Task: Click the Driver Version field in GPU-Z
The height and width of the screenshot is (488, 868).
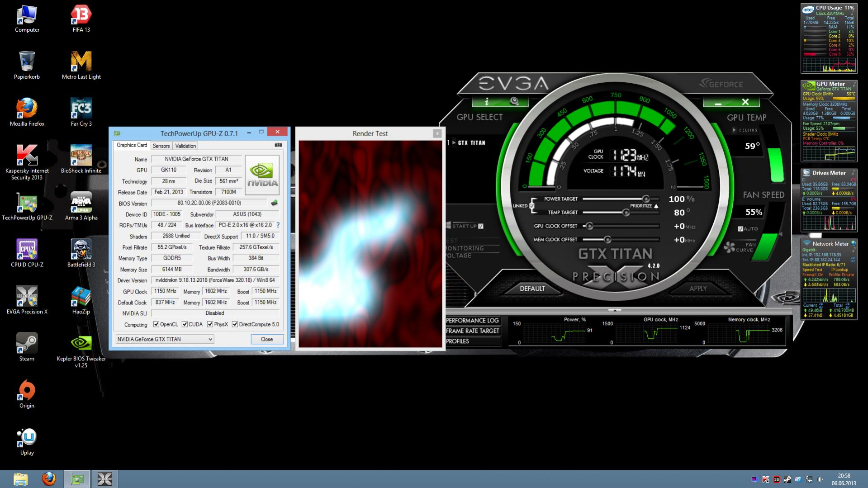Action: click(x=215, y=280)
